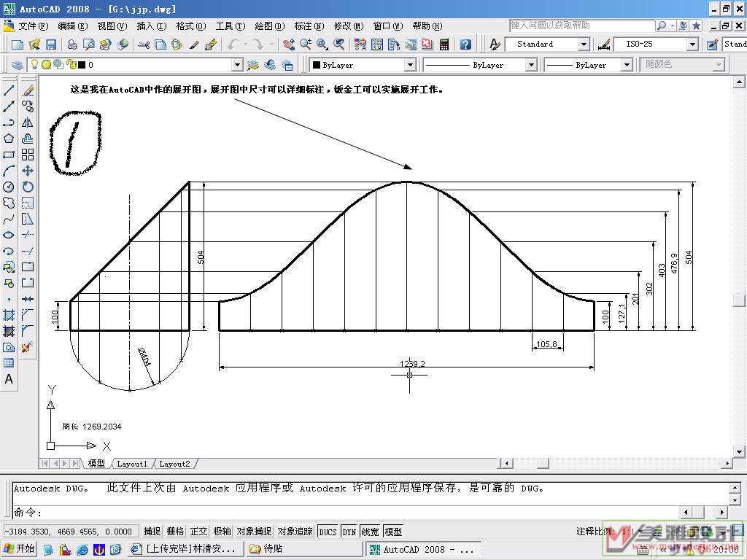Viewport: 747px width, 560px height.
Task: Select the Explode modify tool
Action: click(x=28, y=347)
